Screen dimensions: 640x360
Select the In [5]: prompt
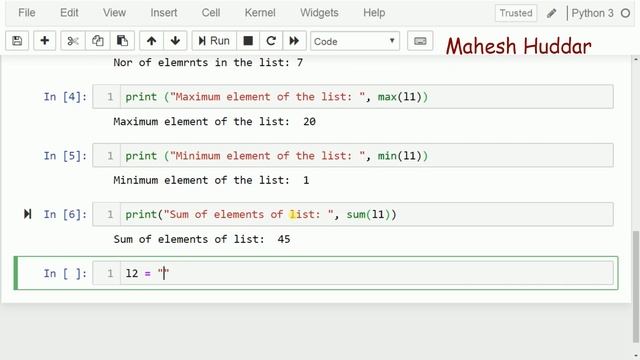coord(65,156)
